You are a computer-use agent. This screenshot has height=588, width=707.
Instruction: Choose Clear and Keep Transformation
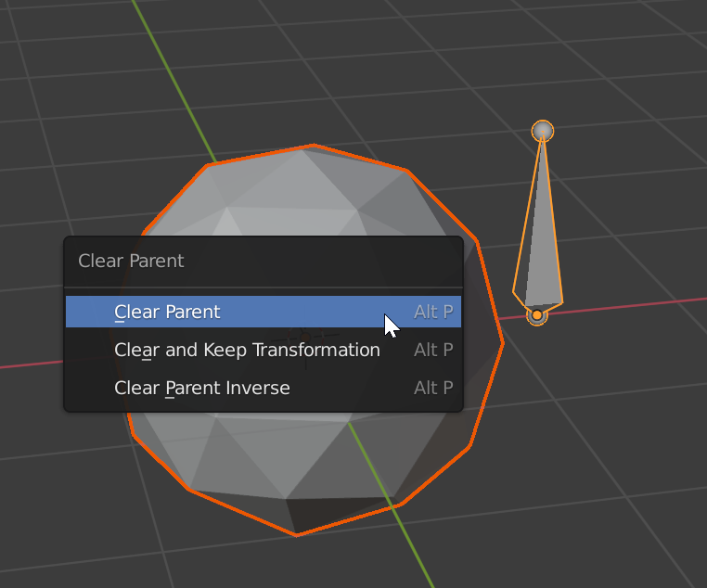click(x=247, y=350)
